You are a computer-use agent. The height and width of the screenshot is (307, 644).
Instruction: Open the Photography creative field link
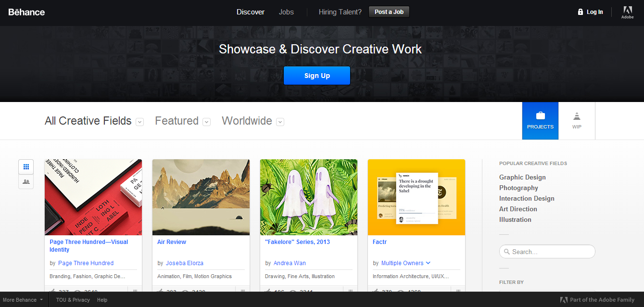pyautogui.click(x=518, y=188)
